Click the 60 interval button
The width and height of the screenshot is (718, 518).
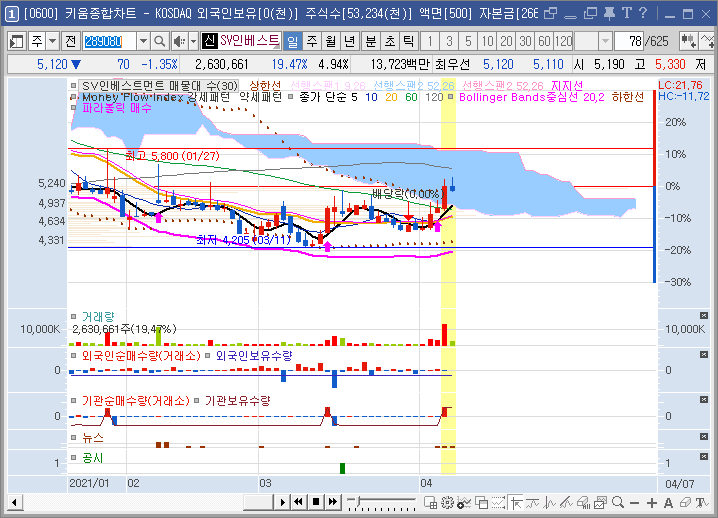[x=544, y=42]
